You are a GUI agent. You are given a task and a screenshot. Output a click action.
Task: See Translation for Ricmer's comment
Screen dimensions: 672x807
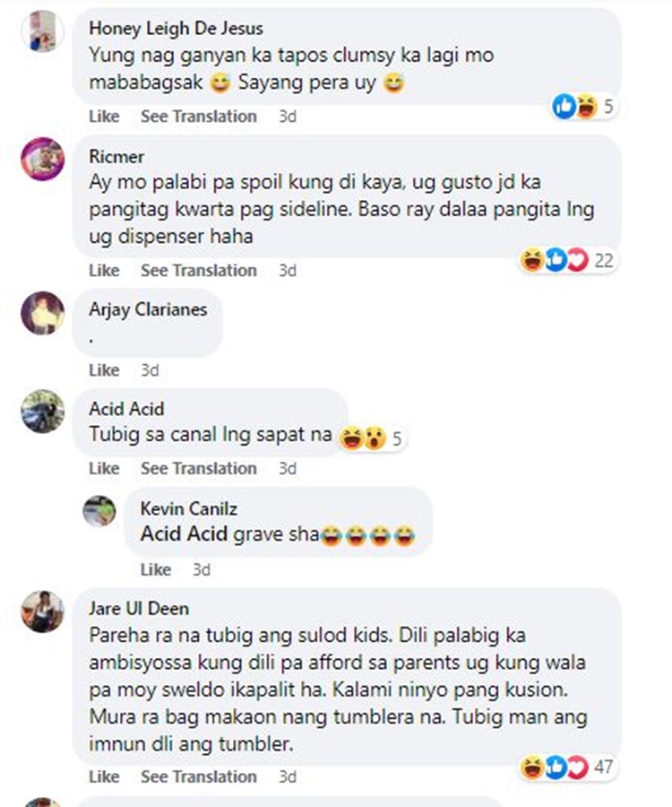tap(198, 270)
